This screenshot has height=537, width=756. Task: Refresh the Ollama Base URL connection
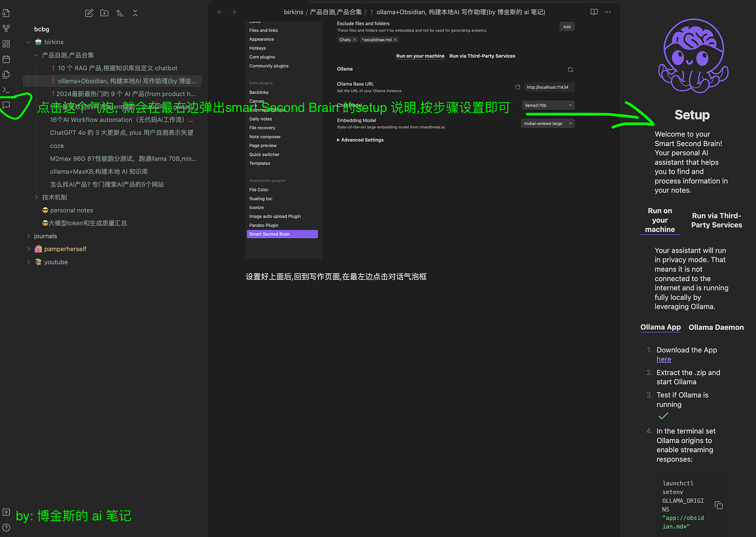click(x=517, y=87)
